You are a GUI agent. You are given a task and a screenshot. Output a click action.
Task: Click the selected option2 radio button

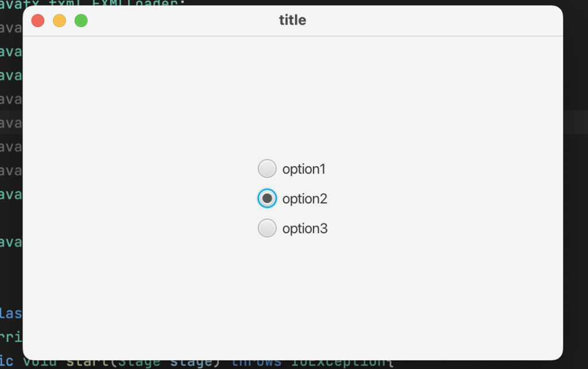267,198
